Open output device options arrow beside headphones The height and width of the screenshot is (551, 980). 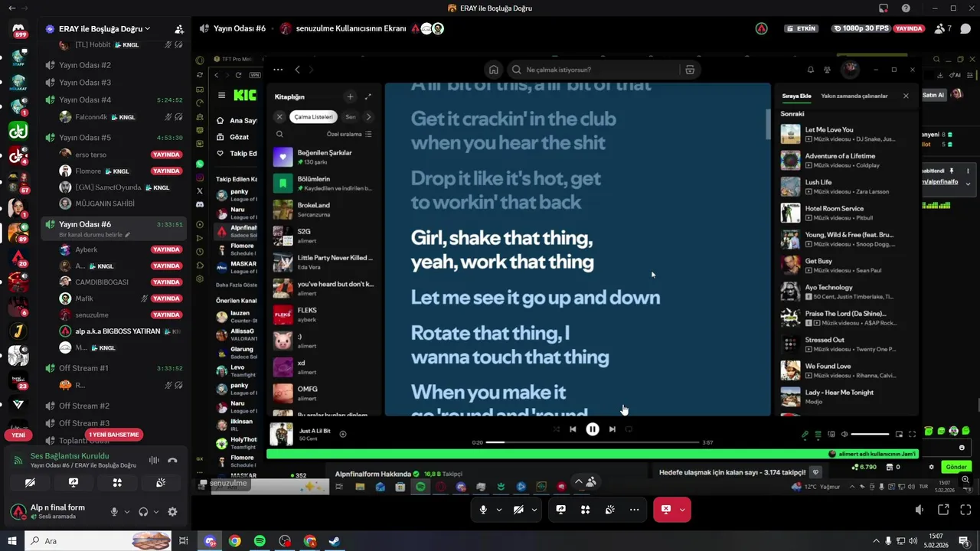(156, 512)
